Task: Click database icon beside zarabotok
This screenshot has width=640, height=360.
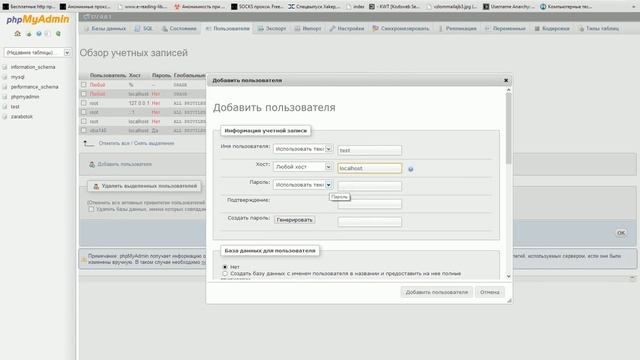Action: [5, 116]
